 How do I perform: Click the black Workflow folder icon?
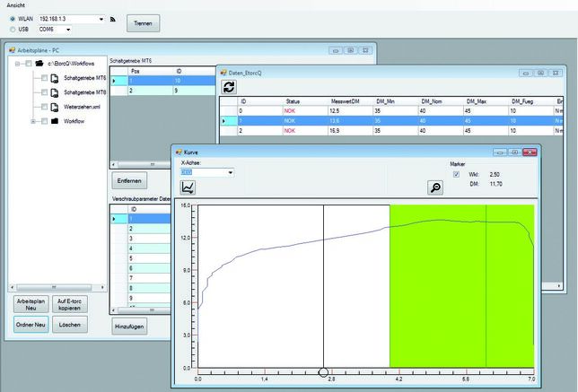(x=55, y=120)
